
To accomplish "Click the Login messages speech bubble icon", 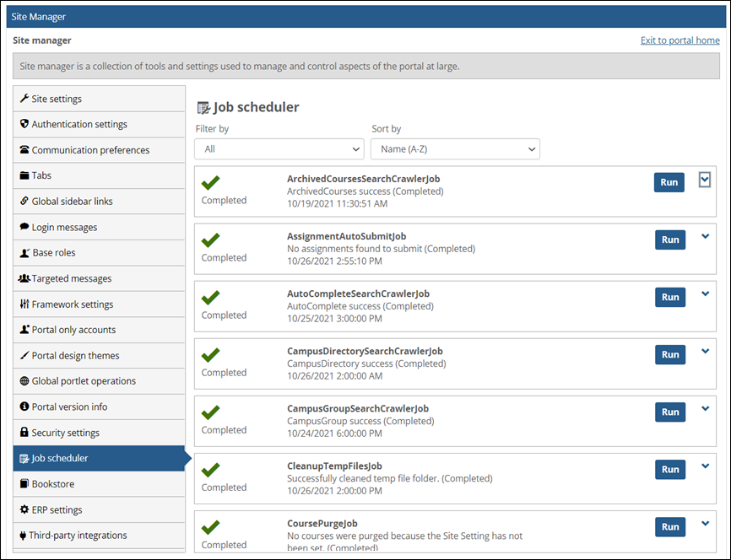I will click(x=26, y=227).
